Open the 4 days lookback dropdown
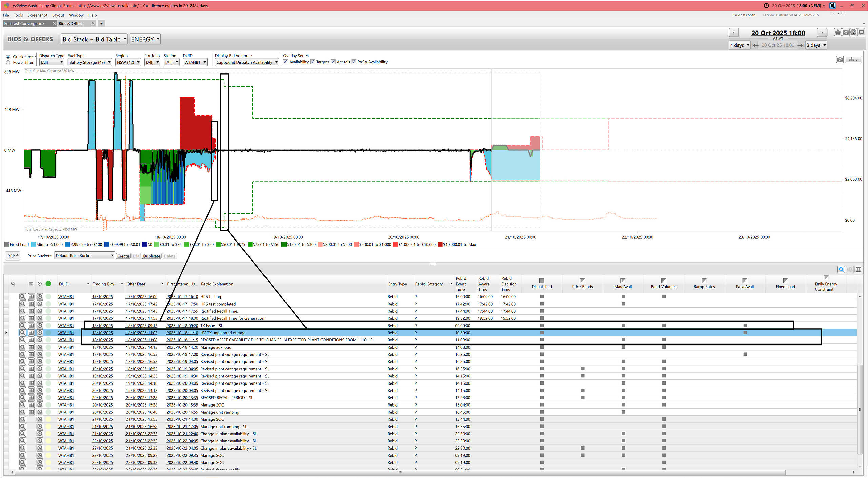The height and width of the screenshot is (478, 868). coord(739,45)
